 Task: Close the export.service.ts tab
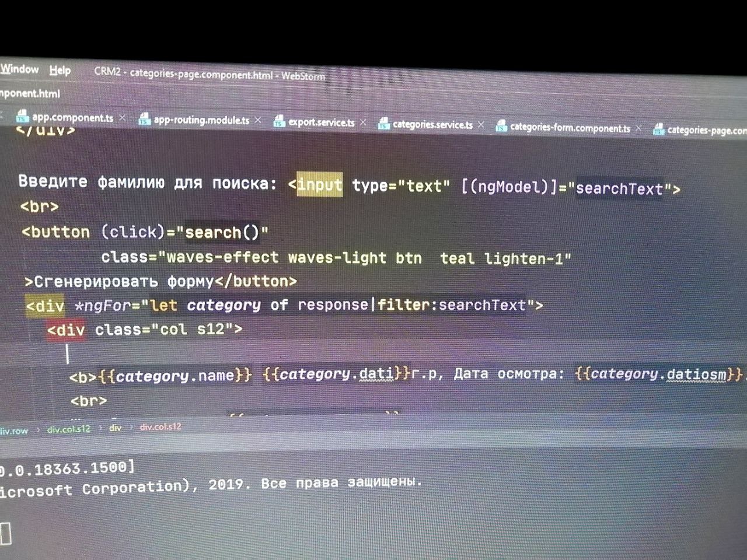[363, 123]
